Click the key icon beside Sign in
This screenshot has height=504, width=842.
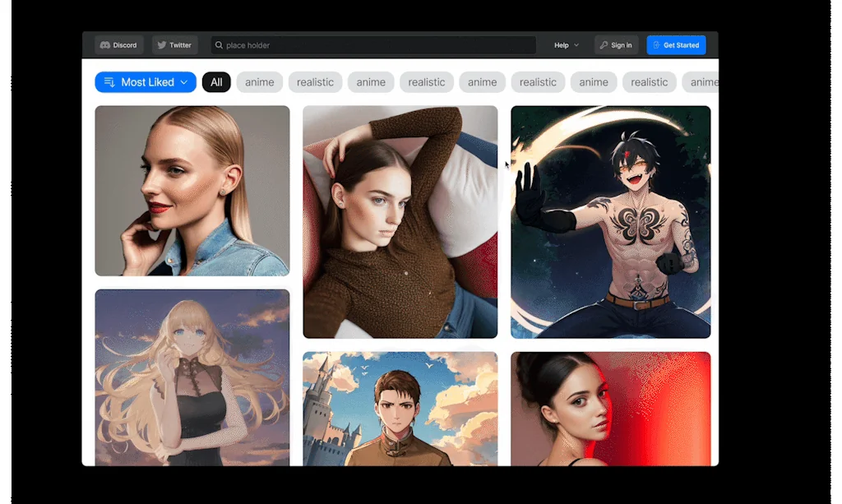(604, 45)
